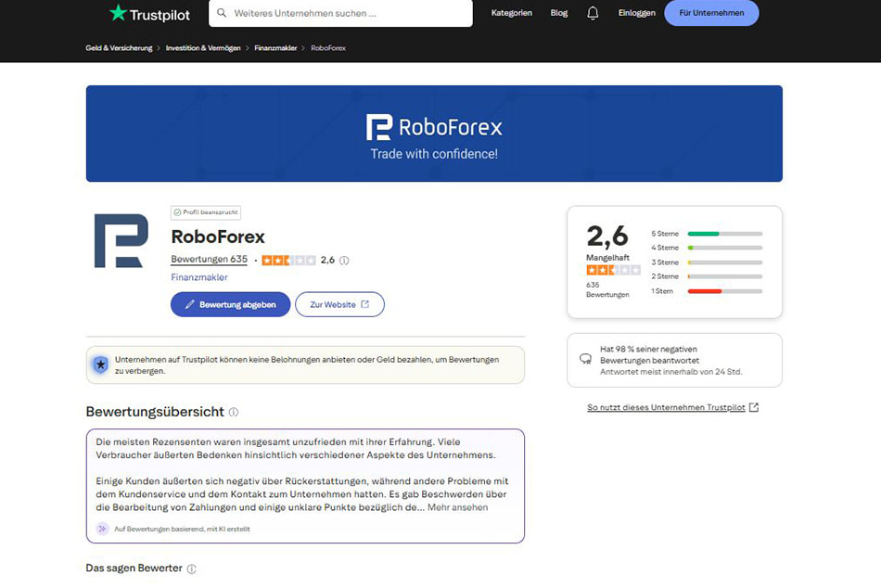Viewport: 881px width, 588px height.
Task: Click the blue shield star icon
Action: pyautogui.click(x=100, y=364)
